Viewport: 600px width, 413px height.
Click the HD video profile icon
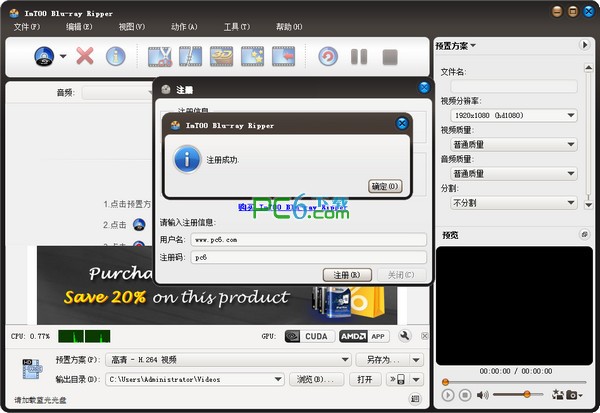click(x=32, y=369)
